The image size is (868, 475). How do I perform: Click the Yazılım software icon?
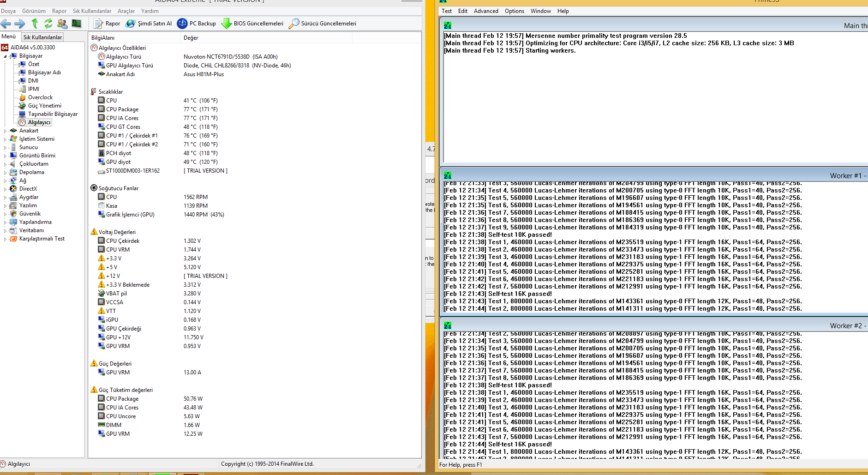click(13, 205)
